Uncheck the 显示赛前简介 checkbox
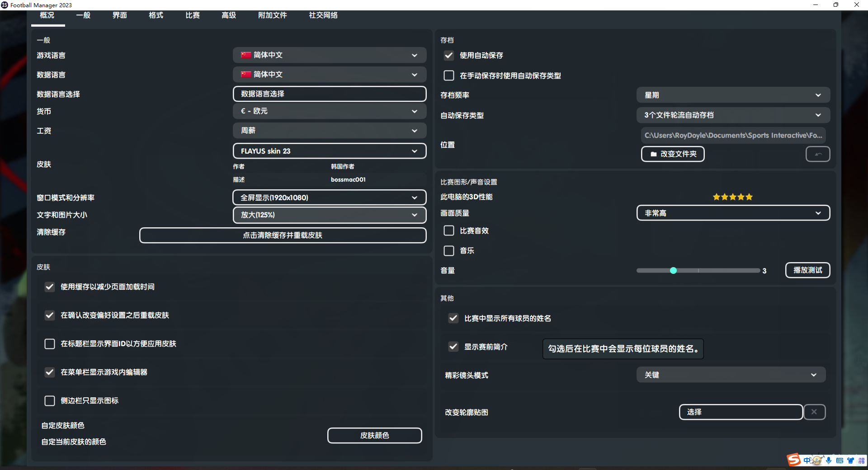Image resolution: width=868 pixels, height=470 pixels. point(453,347)
